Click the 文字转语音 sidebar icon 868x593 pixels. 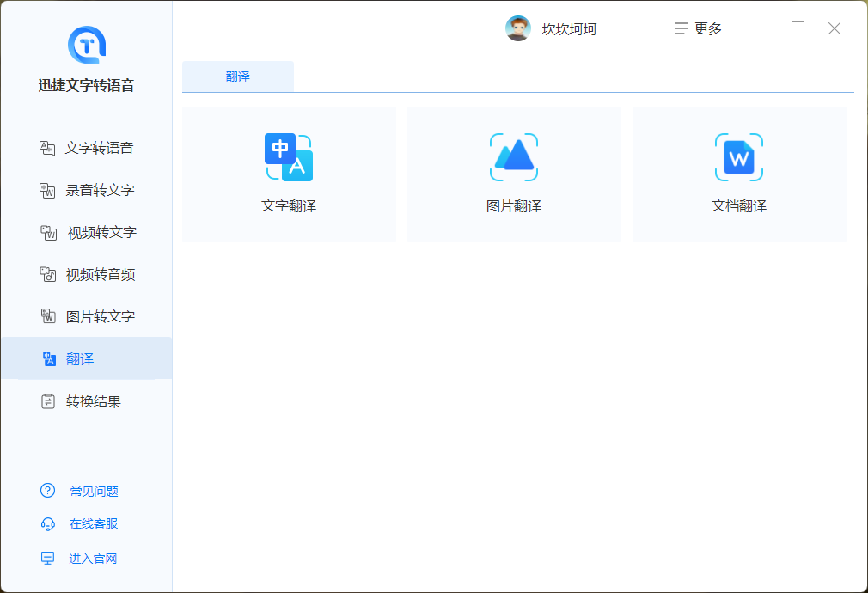pos(47,148)
